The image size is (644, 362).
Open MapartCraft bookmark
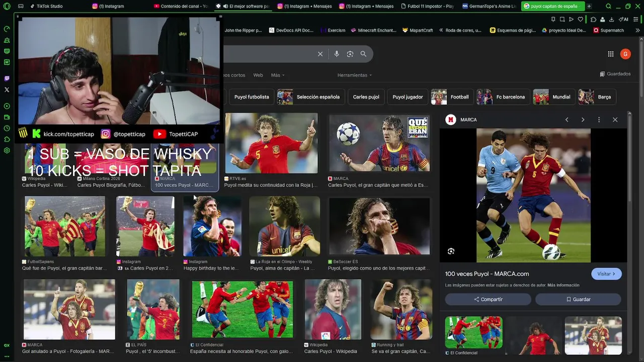(x=418, y=30)
